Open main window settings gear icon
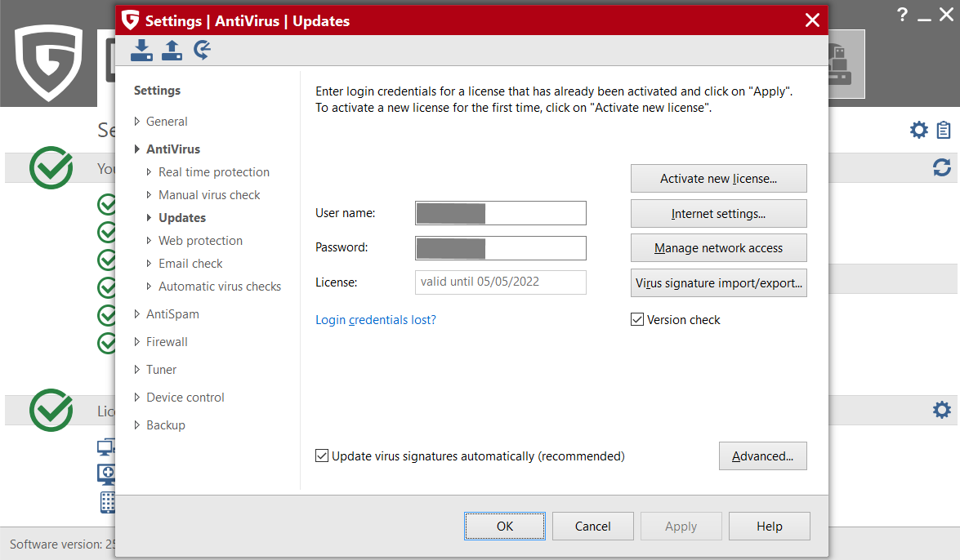The height and width of the screenshot is (560, 960). [x=918, y=130]
